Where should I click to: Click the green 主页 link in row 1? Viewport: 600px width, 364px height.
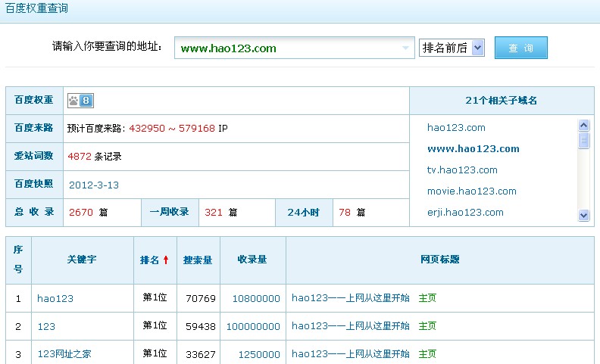pyautogui.click(x=427, y=298)
